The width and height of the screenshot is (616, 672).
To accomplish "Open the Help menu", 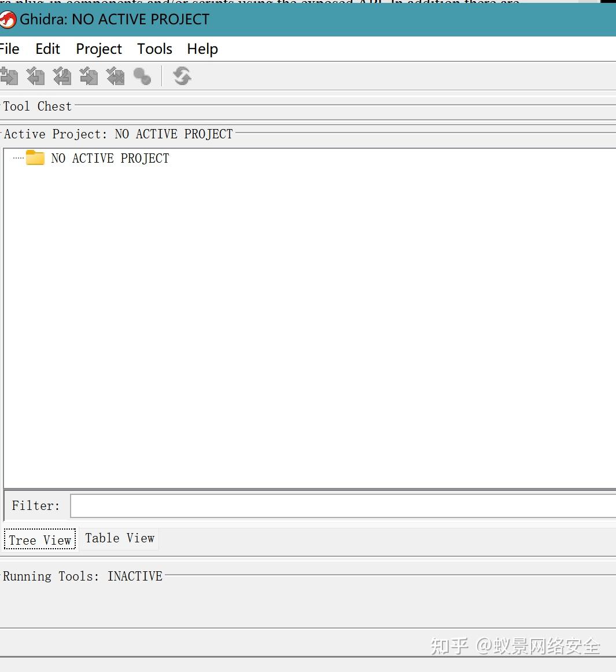I will coord(202,49).
